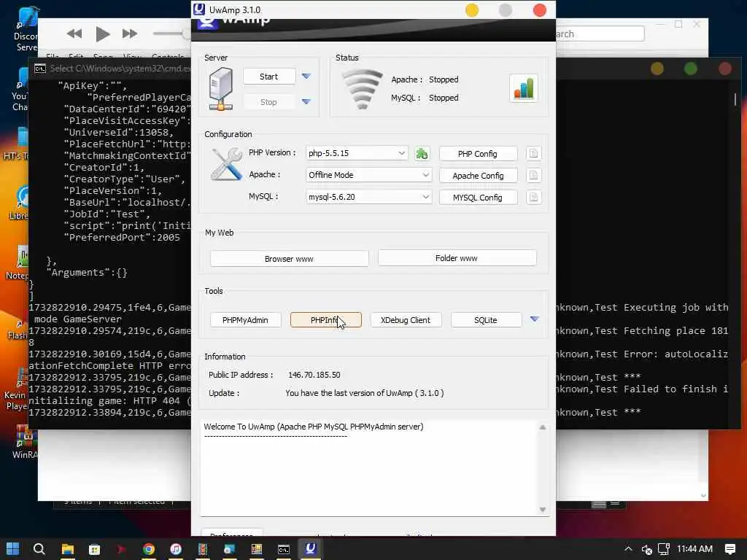Open the PHP Version combo box
Image resolution: width=747 pixels, height=560 pixels.
coord(357,153)
